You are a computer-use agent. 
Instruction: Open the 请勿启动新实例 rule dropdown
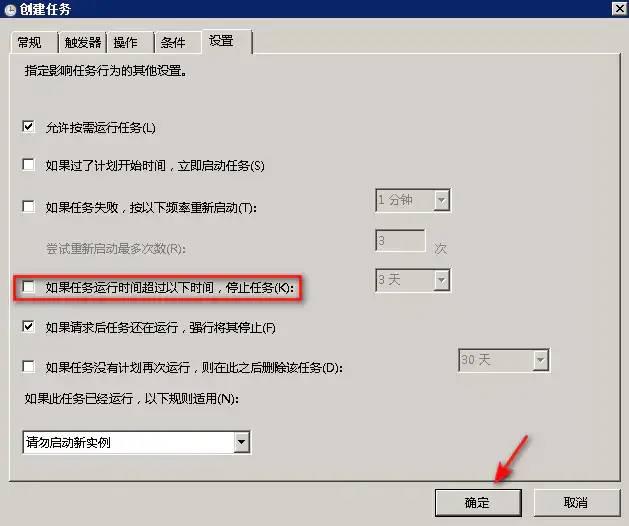point(136,442)
